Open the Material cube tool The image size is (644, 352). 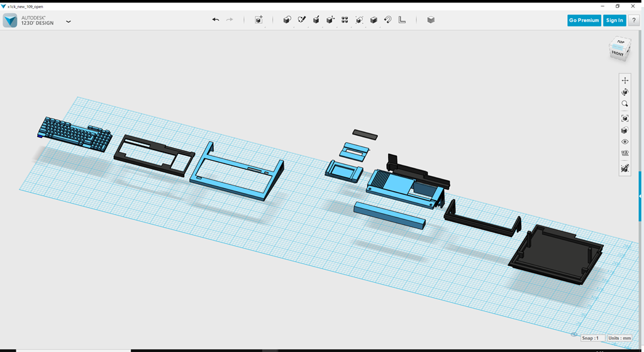click(431, 20)
